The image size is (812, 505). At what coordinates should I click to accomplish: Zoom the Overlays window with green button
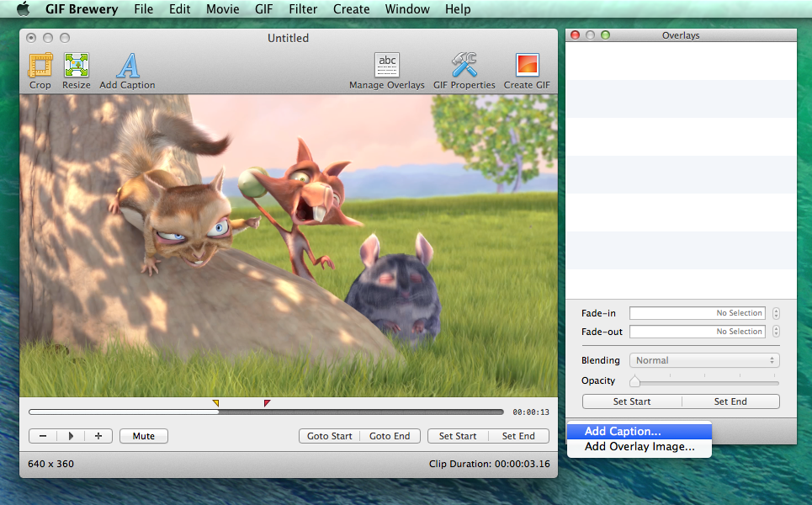(x=605, y=35)
